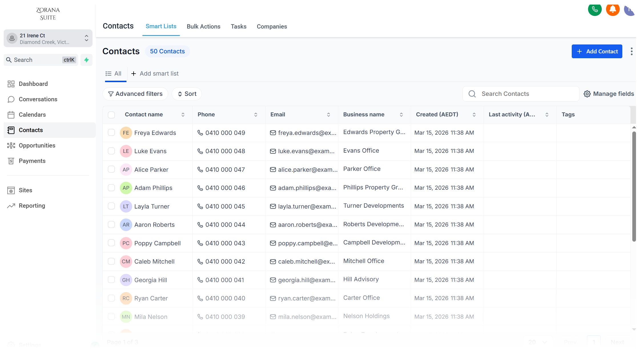Viewport: 644px width, 358px height.
Task: Click Manage fields gear icon
Action: click(x=587, y=94)
